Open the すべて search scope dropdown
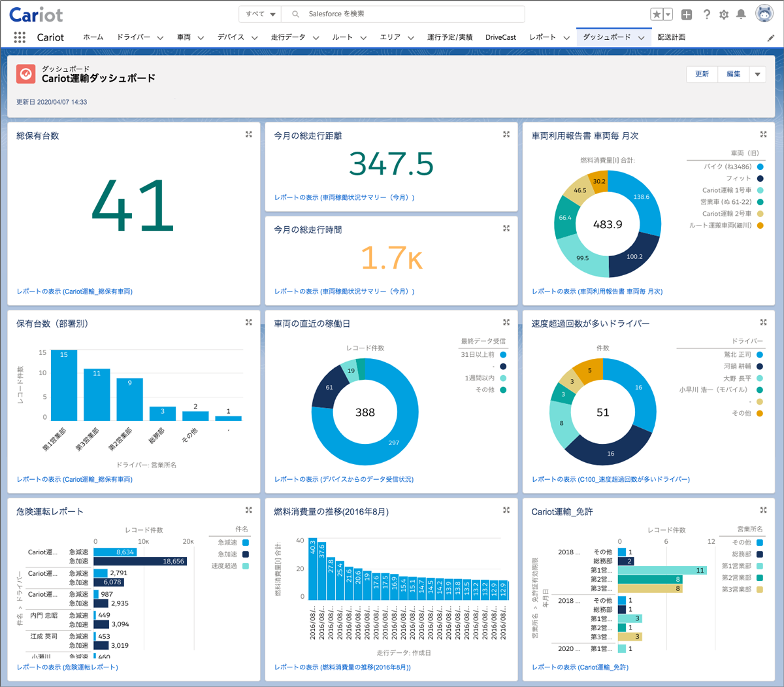Screen dimensions: 784x687 pyautogui.click(x=261, y=14)
